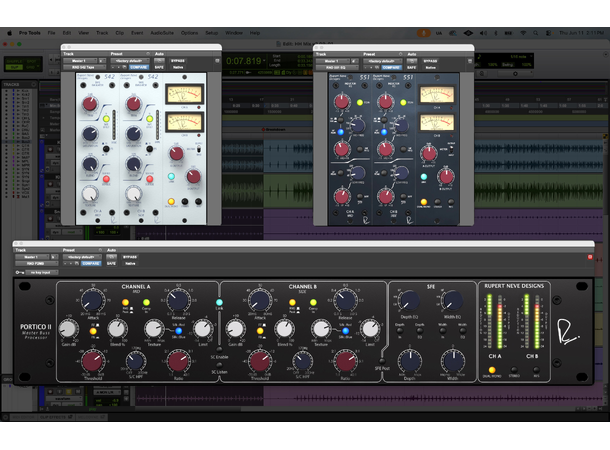Toggle Channel B Comp In green button
The height and width of the screenshot is (450, 610).
click(313, 302)
